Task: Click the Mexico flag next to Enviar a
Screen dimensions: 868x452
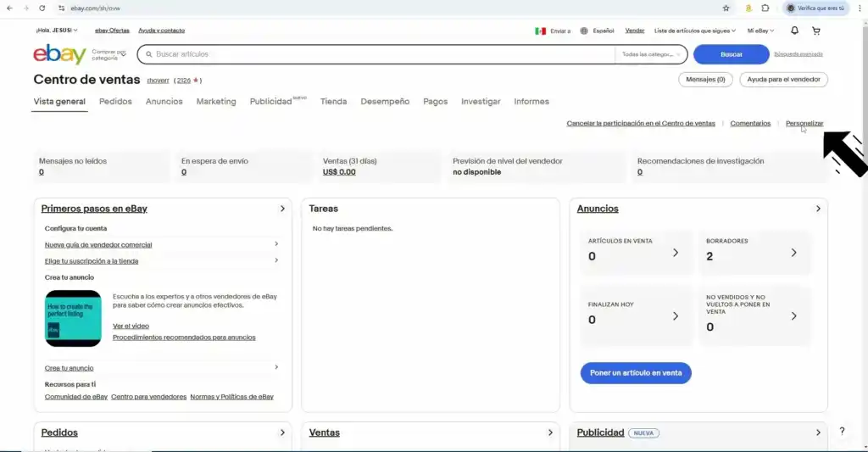Action: (540, 31)
